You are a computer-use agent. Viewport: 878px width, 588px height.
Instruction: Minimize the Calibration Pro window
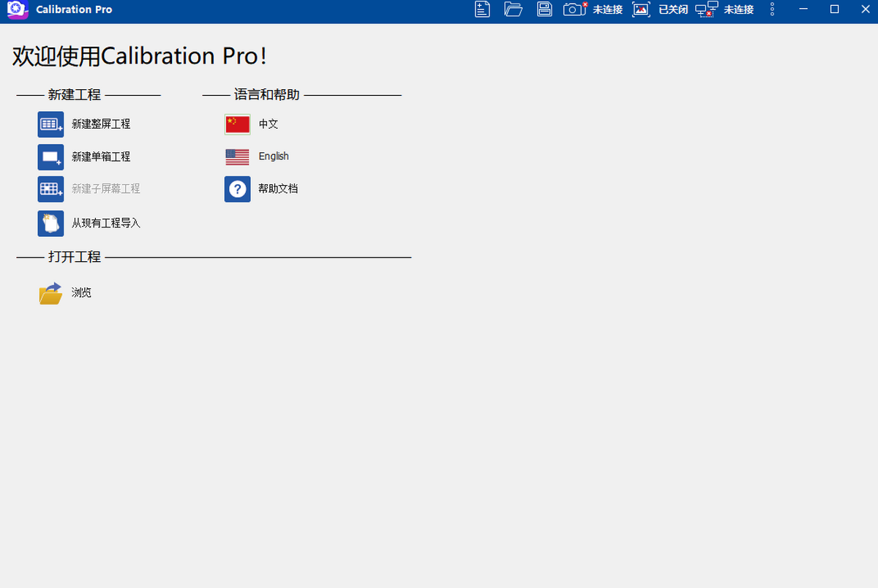click(803, 10)
